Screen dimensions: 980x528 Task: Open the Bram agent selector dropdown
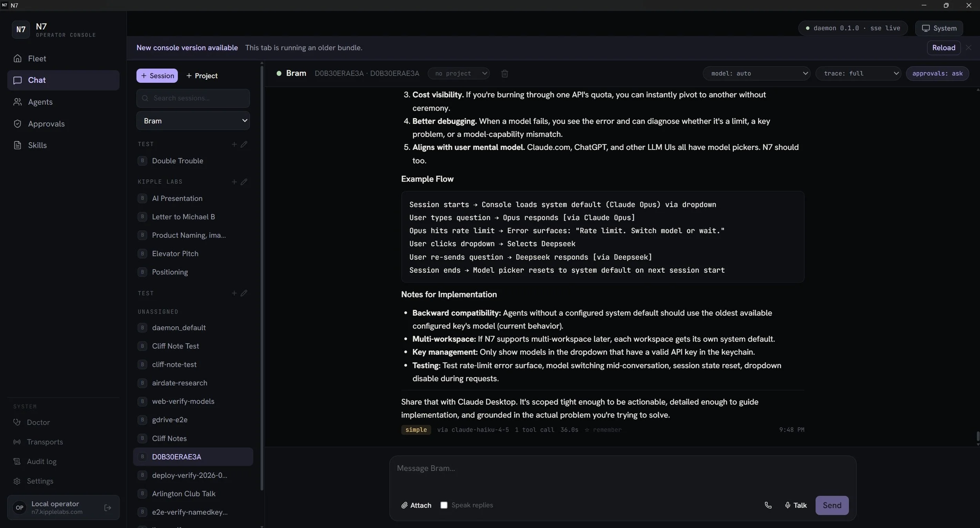pyautogui.click(x=193, y=120)
